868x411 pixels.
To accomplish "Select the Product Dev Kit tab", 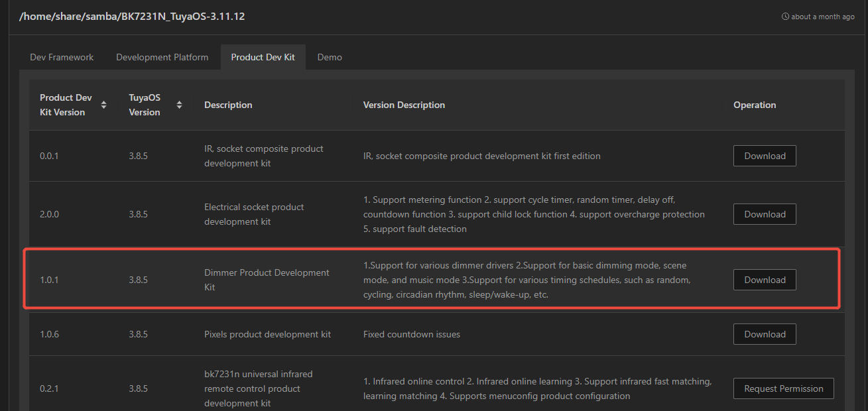I will point(263,57).
